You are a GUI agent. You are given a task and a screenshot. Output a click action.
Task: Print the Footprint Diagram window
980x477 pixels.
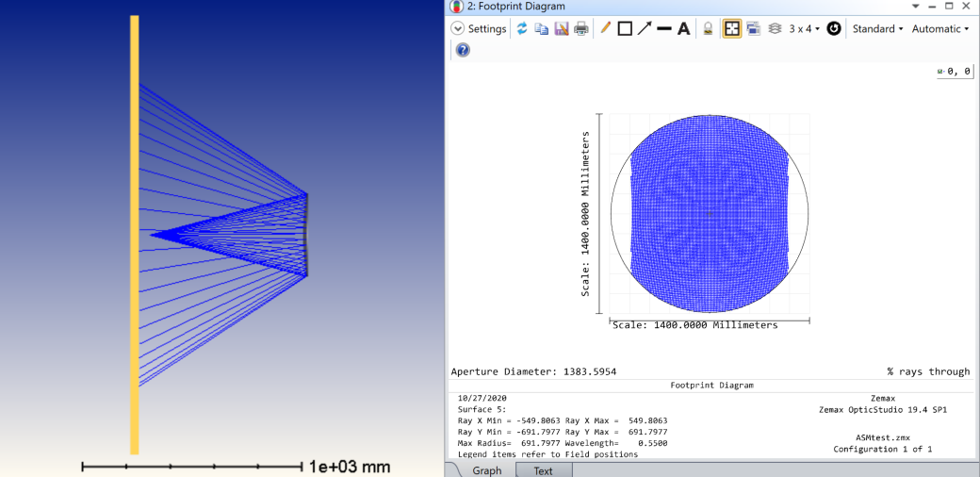tap(581, 29)
